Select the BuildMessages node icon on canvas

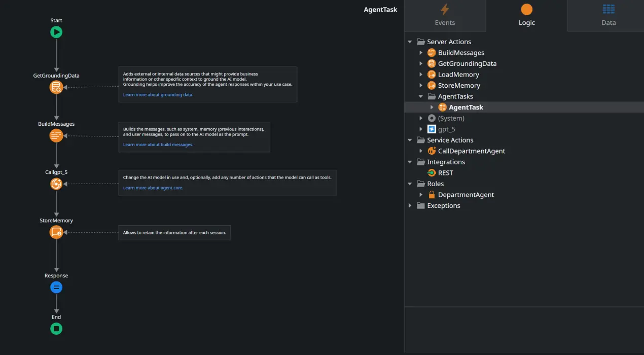pyautogui.click(x=56, y=136)
